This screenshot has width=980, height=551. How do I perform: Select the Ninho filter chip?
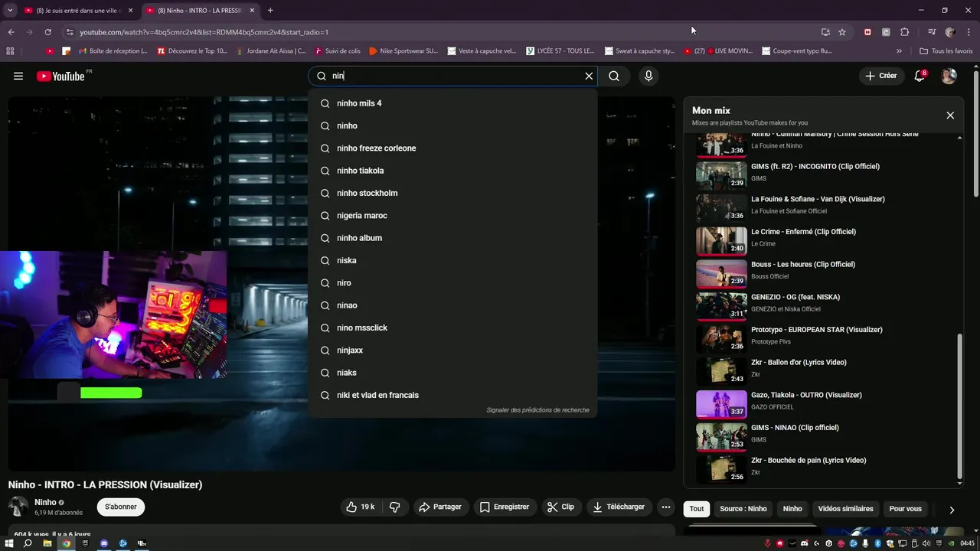(792, 509)
